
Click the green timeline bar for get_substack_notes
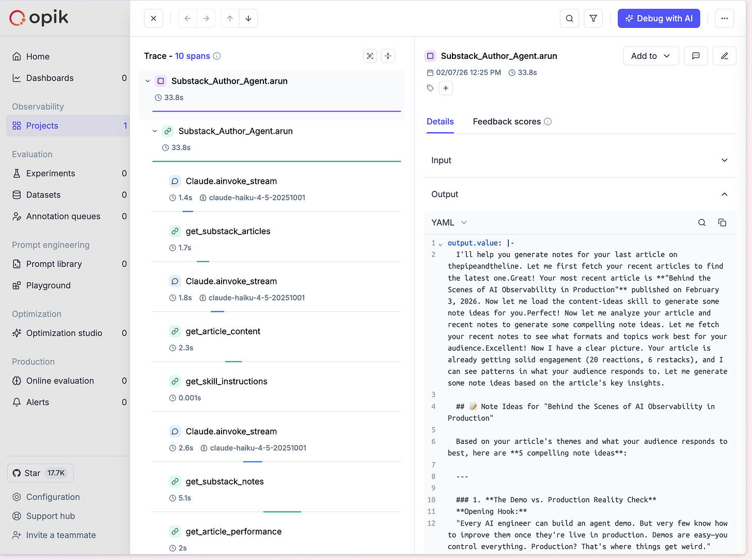(282, 511)
